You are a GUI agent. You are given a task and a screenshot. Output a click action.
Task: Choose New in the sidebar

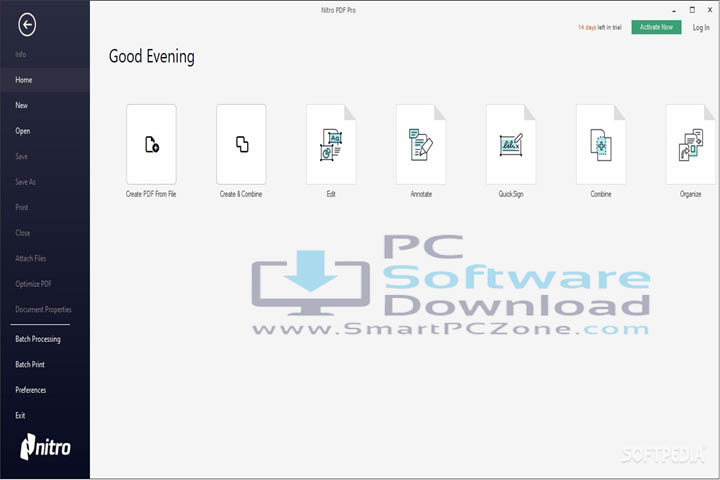tap(22, 105)
